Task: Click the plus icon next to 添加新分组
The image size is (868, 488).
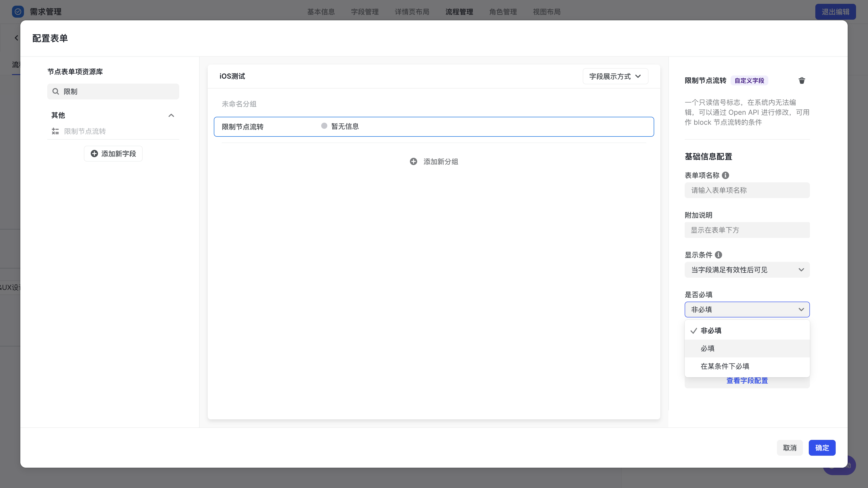Action: tap(413, 162)
